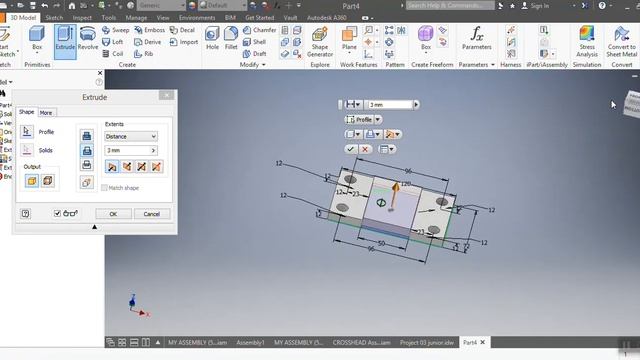Choose the Chamfer tool
The width and height of the screenshot is (640, 360).
[x=260, y=30]
